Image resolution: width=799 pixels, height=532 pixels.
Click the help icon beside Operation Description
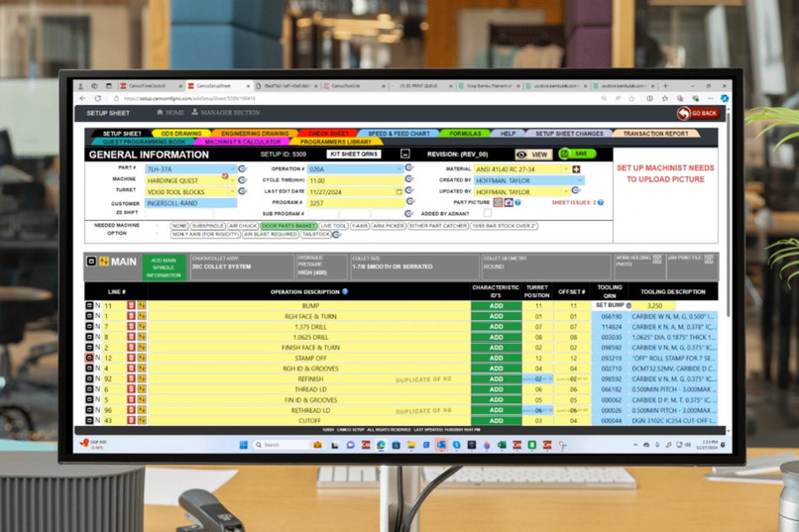click(x=345, y=291)
